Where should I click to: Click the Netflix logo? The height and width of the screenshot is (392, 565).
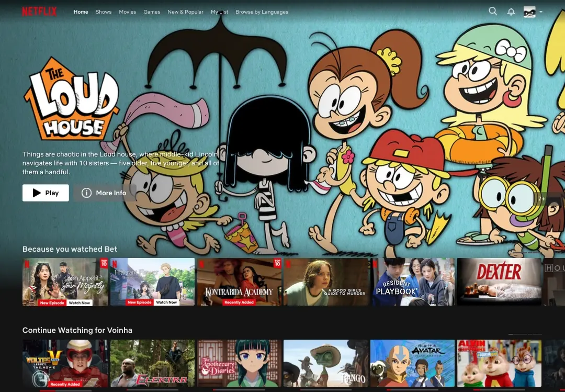pyautogui.click(x=39, y=12)
